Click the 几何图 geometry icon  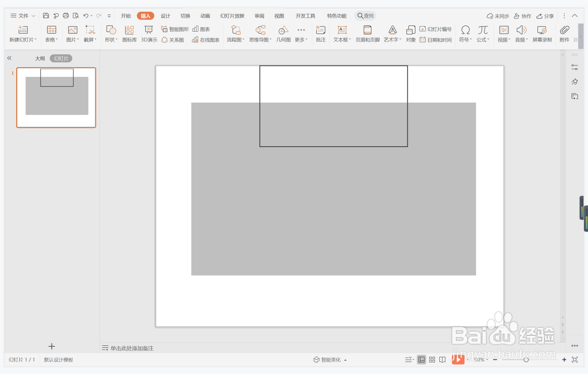click(x=283, y=34)
